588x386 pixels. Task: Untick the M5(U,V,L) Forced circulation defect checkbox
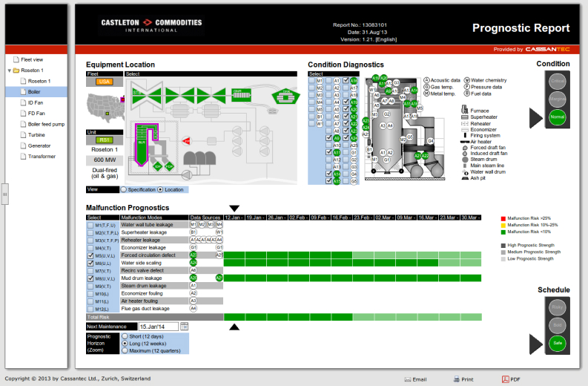click(x=90, y=255)
